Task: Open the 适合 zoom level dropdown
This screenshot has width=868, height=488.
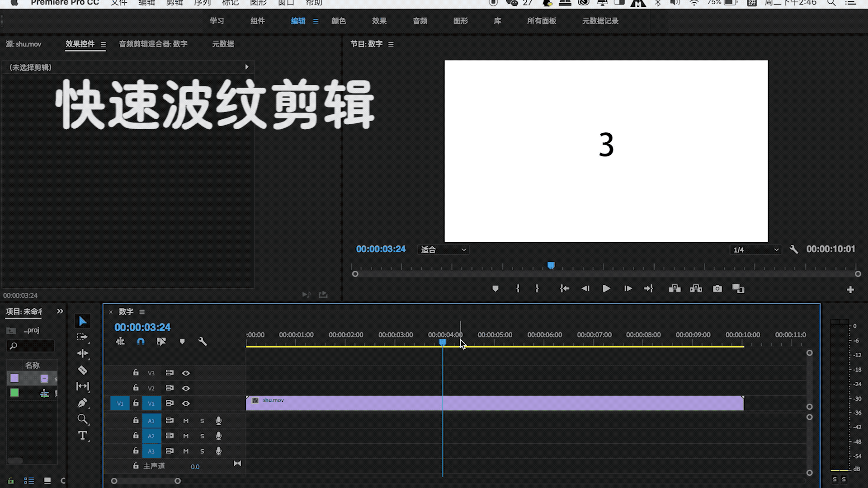Action: point(443,249)
